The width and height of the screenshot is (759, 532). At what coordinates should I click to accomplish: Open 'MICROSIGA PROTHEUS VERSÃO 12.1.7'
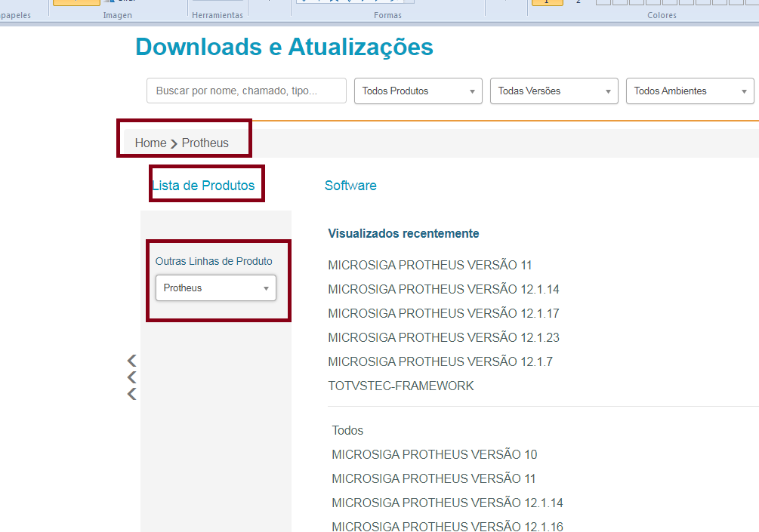[440, 361]
